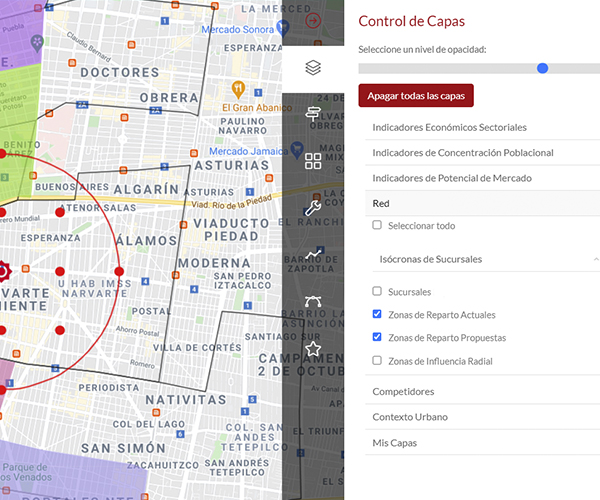Click Apagar todas las capas button
The width and height of the screenshot is (600, 500).
416,96
